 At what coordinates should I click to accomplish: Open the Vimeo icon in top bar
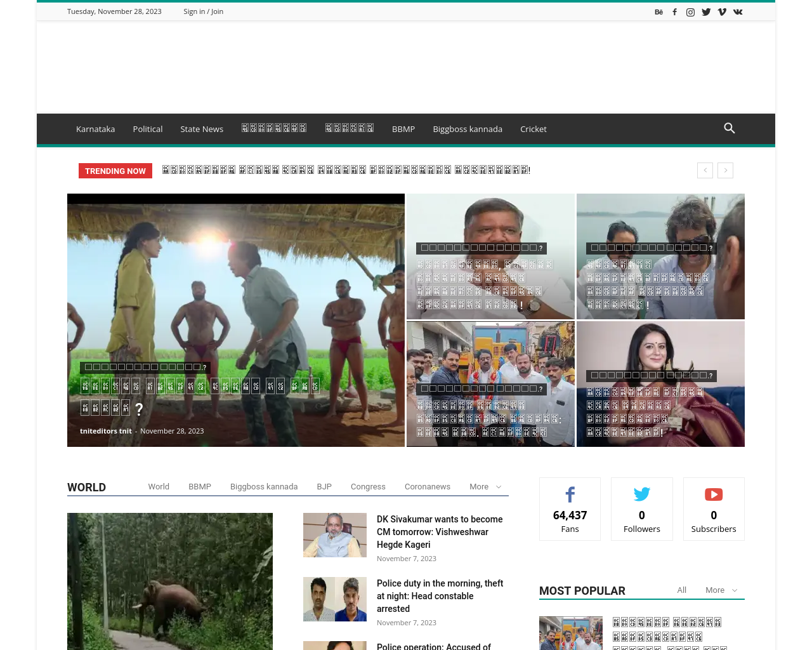[x=722, y=12]
